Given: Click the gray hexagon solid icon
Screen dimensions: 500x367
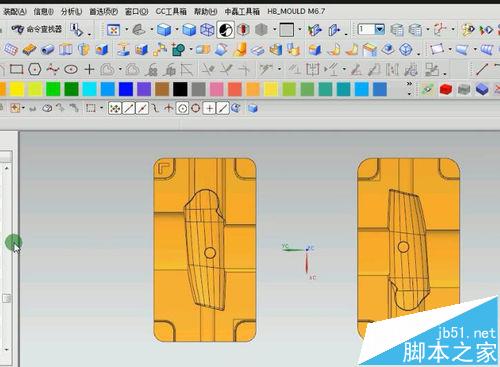Looking at the screenshot, I should pyautogui.click(x=261, y=30).
